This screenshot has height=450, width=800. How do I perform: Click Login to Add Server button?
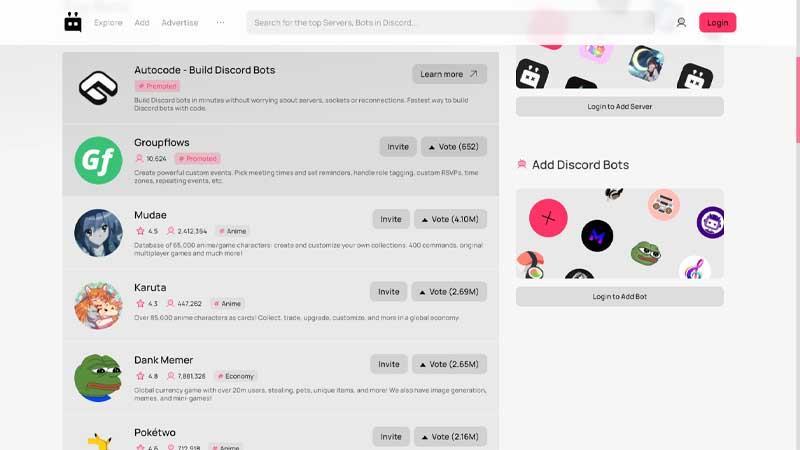619,107
